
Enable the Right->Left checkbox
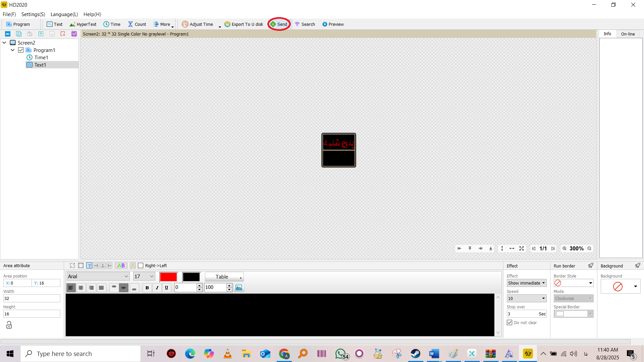click(x=141, y=265)
